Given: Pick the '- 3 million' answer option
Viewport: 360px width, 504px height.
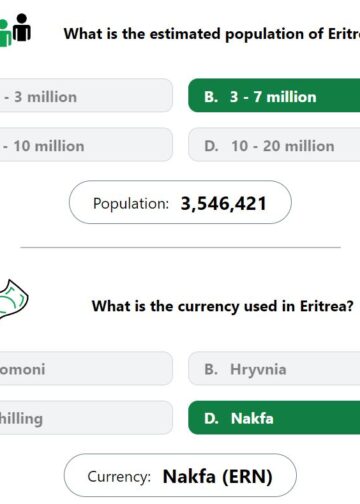Looking at the screenshot, I should (86, 96).
